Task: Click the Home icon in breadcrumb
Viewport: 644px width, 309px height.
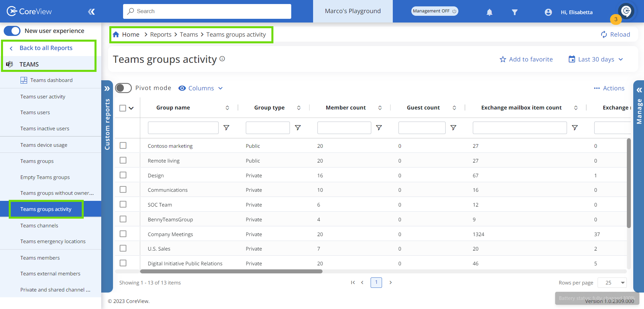Action: [116, 34]
